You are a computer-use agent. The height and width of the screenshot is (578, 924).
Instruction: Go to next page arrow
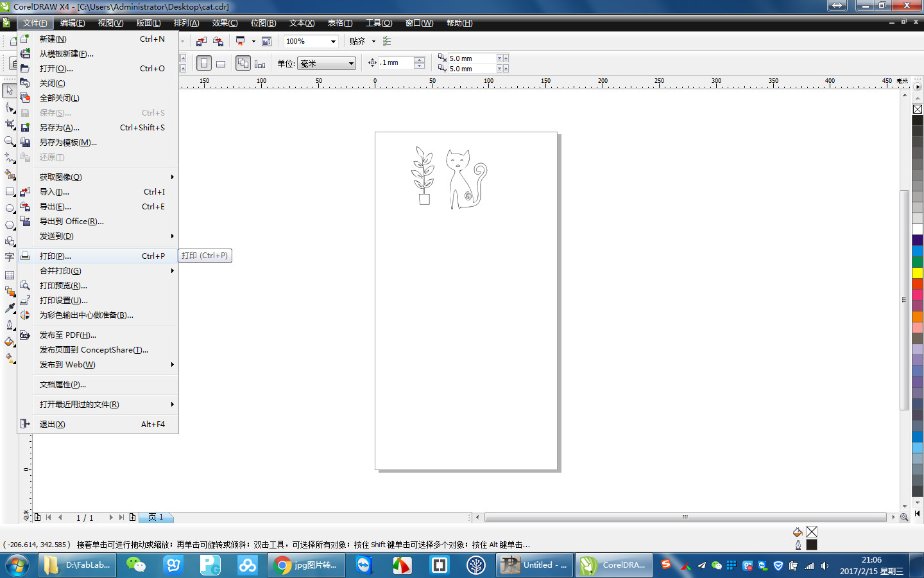[x=110, y=517]
